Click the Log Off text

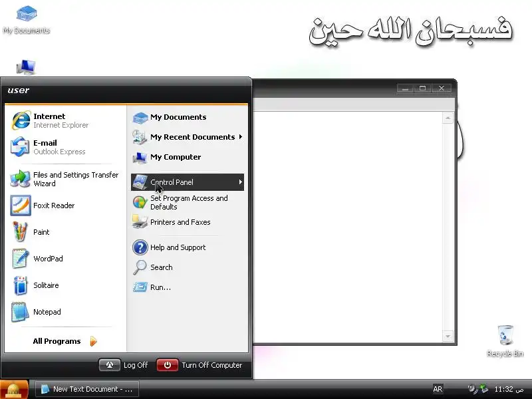click(x=136, y=365)
